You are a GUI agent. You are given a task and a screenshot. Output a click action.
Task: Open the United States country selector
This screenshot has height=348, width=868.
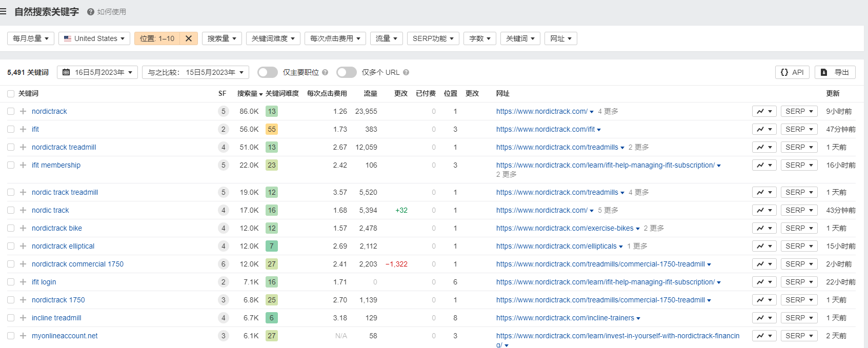[94, 38]
